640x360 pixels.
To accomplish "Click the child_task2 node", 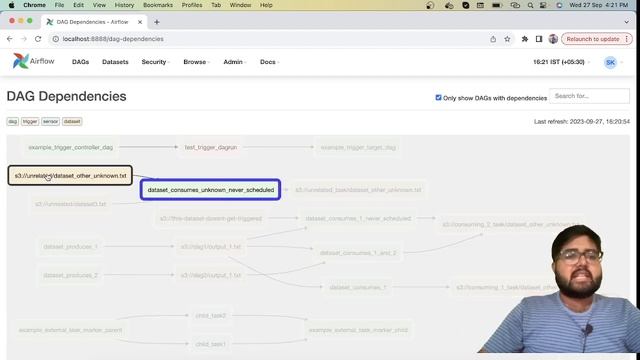I will pos(211,316).
